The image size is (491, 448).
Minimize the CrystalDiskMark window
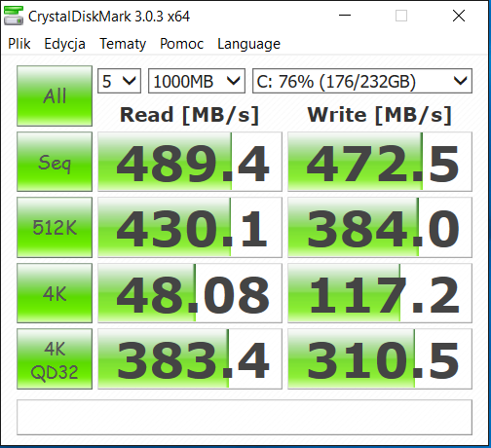click(x=345, y=16)
